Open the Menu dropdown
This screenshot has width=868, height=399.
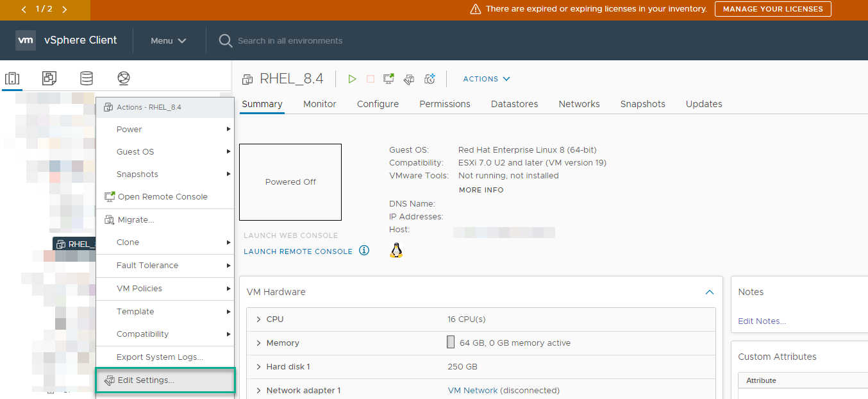point(169,40)
